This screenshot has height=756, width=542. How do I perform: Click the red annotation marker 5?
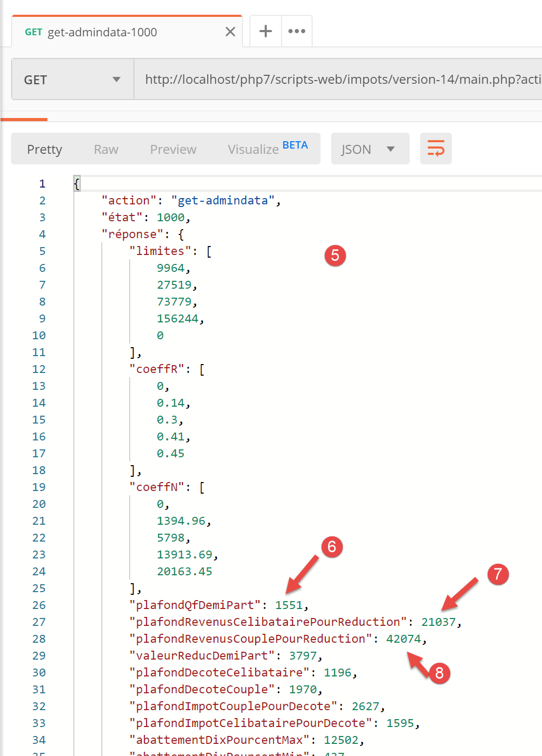pos(335,256)
